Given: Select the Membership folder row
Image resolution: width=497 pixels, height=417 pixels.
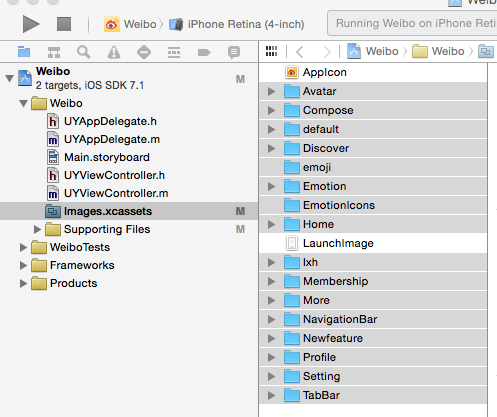Looking at the screenshot, I should pos(373,282).
